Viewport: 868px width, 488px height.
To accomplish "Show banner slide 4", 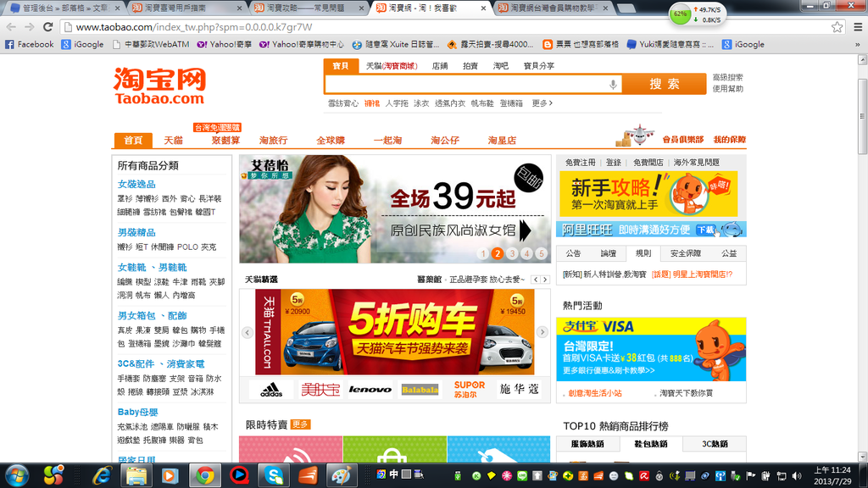I will tap(527, 253).
